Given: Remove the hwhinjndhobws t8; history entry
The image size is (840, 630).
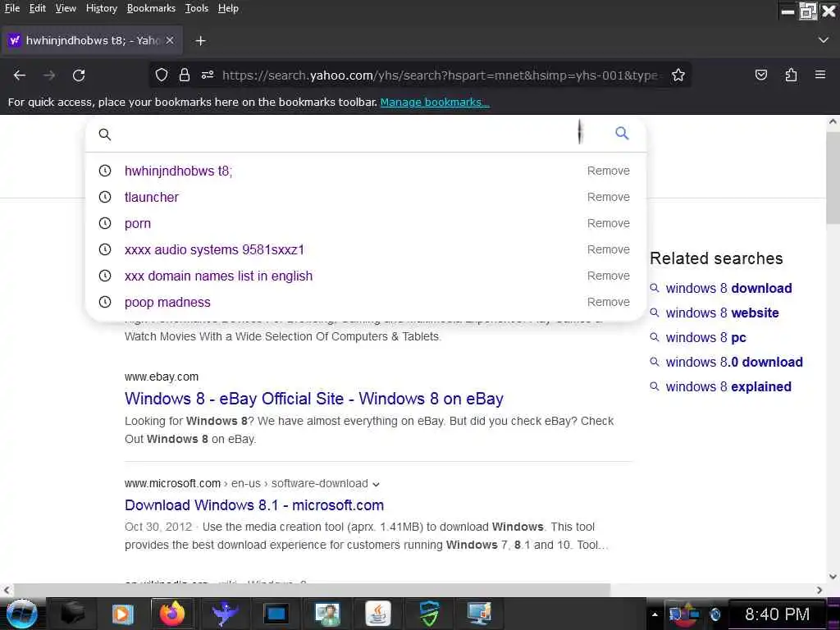Looking at the screenshot, I should (608, 171).
